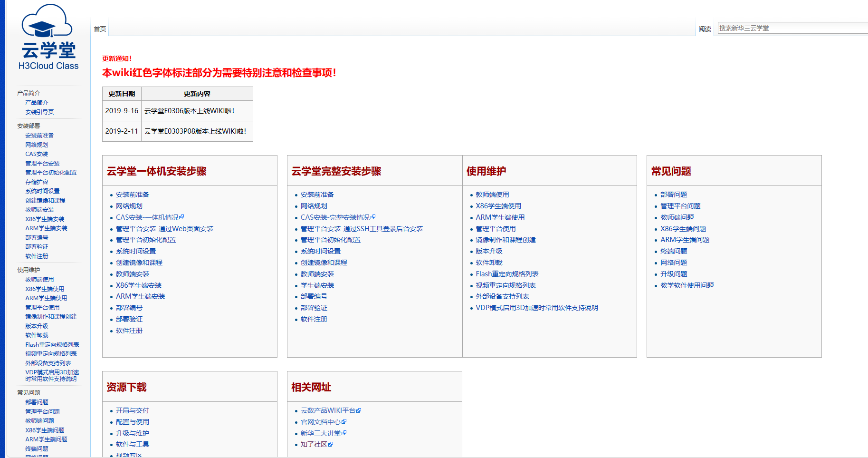
Task: Open the 官网文档中心 external link
Action: [x=324, y=422]
